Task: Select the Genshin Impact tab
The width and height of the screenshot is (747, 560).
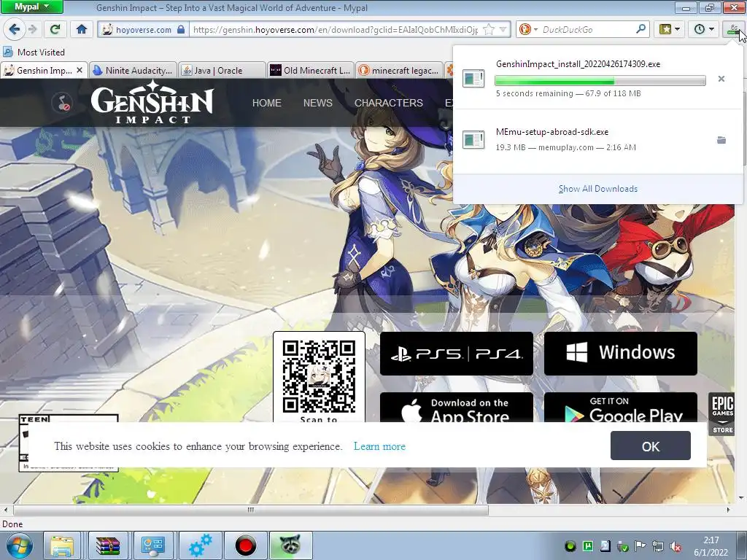Action: 44,71
